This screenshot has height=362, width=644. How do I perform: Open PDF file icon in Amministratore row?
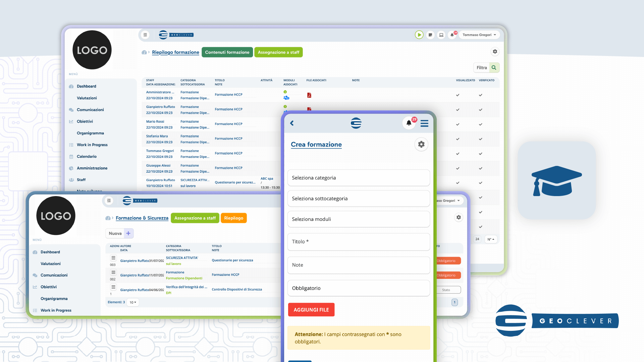[309, 95]
